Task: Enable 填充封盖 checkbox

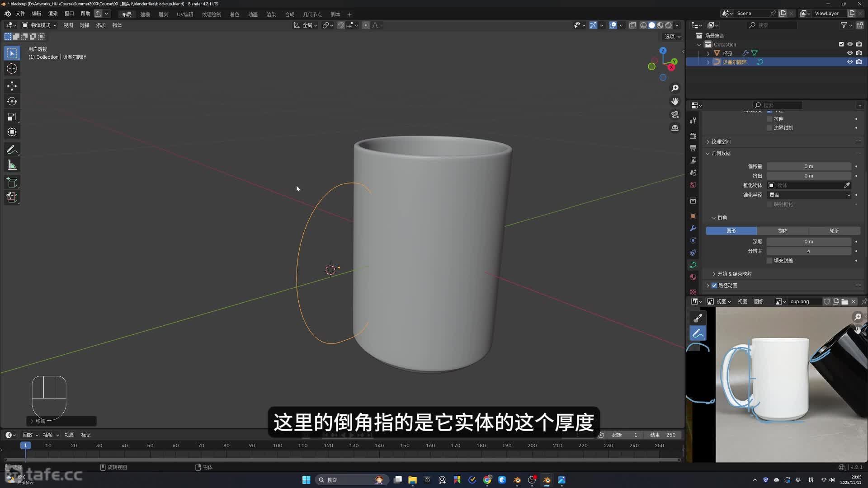Action: click(x=769, y=261)
